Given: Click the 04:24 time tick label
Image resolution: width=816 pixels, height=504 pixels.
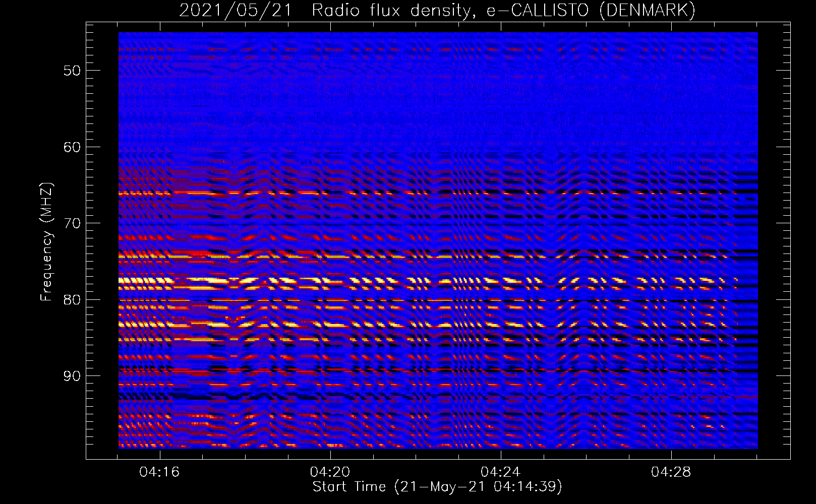Looking at the screenshot, I should point(501,472).
